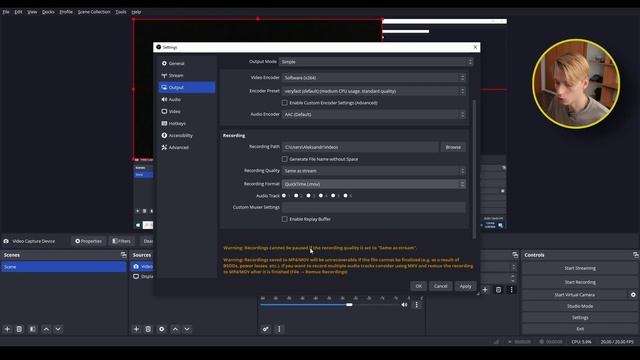Select the Video Capture Device source in Sources
Screen dimensions: 640x360
click(142, 267)
